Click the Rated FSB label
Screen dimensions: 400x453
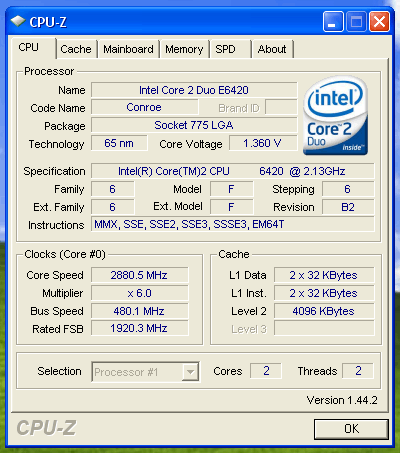[x=58, y=329]
